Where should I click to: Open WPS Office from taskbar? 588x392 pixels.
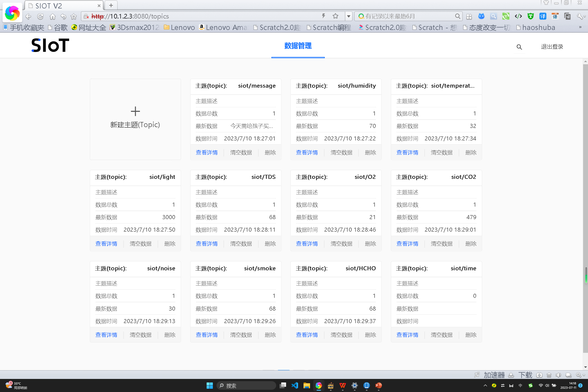tap(342, 385)
